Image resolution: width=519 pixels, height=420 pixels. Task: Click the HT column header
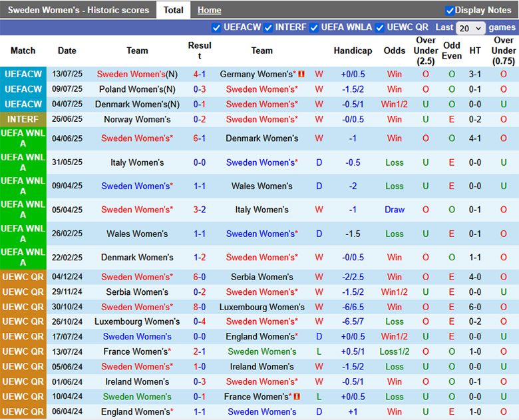click(474, 51)
